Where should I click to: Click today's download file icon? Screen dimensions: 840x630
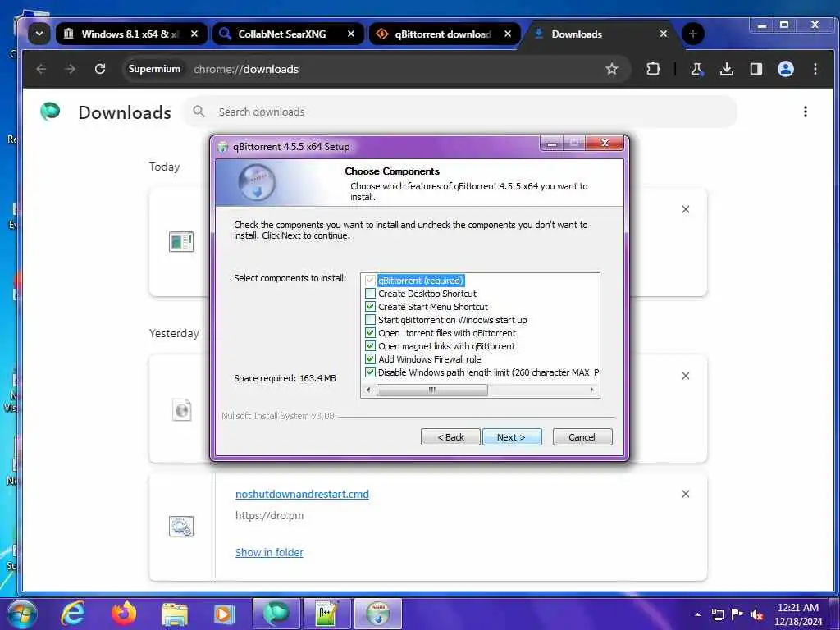pos(181,242)
